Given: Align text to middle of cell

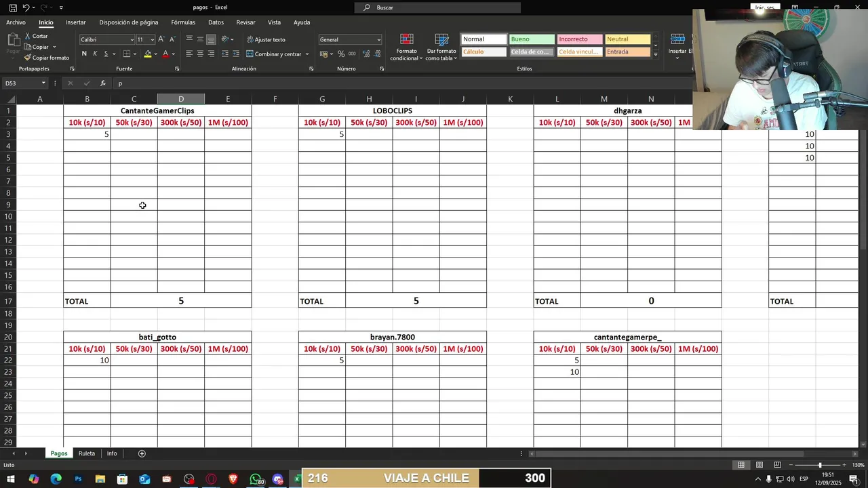Looking at the screenshot, I should tap(200, 39).
